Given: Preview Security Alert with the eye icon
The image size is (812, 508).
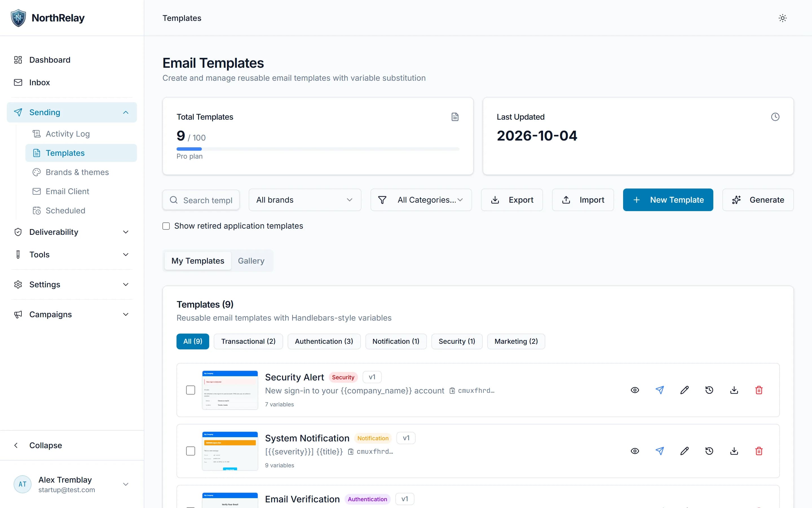Looking at the screenshot, I should click(x=635, y=390).
